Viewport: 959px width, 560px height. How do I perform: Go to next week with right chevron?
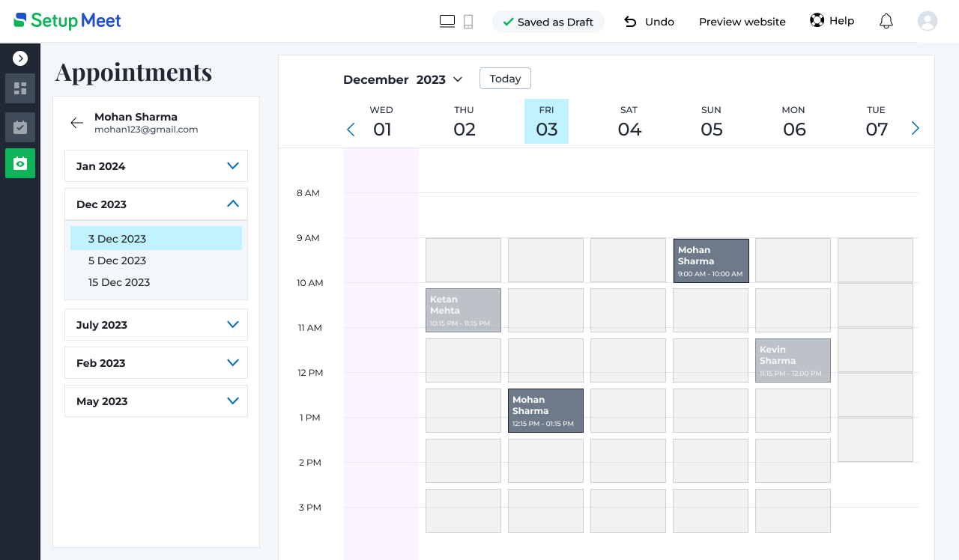pyautogui.click(x=915, y=129)
